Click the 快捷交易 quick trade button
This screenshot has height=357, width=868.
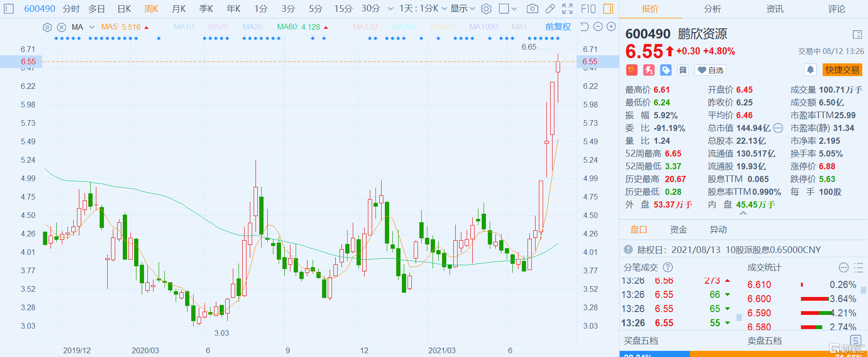tap(842, 70)
